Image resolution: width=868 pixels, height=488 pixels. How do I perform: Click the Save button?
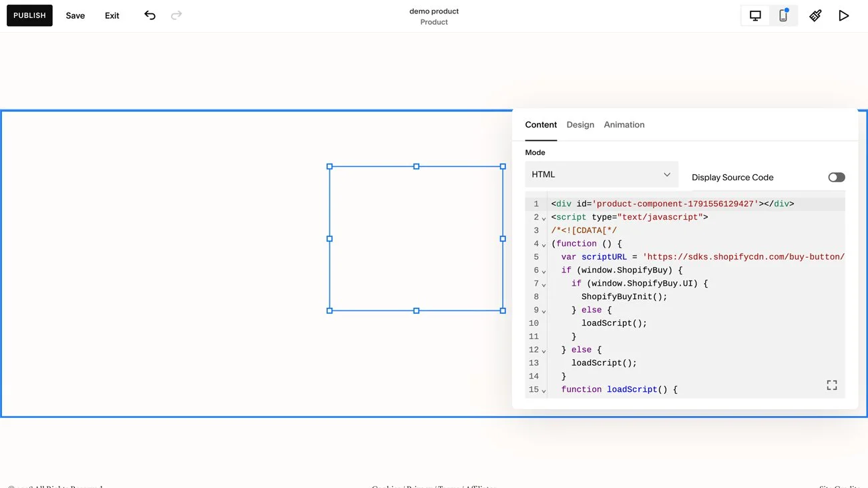[75, 15]
